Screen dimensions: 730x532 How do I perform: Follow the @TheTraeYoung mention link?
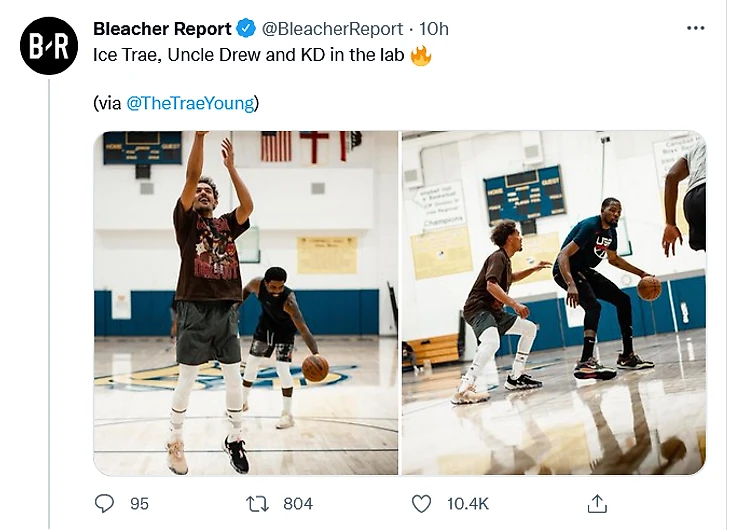[x=190, y=103]
